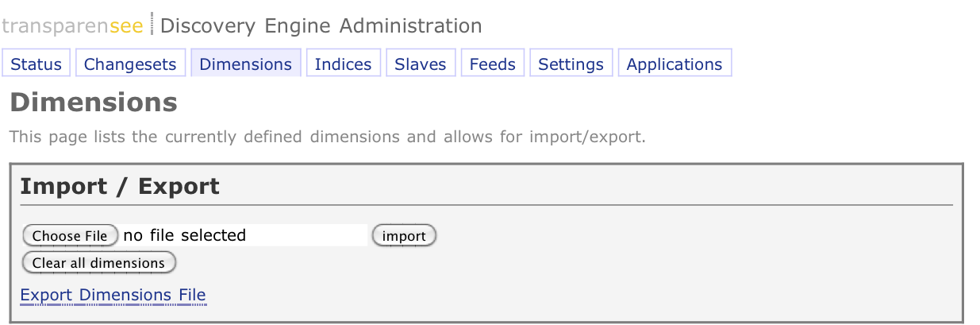This screenshot has width=980, height=325.
Task: Click the Discovery Engine Administration title
Action: (x=321, y=25)
